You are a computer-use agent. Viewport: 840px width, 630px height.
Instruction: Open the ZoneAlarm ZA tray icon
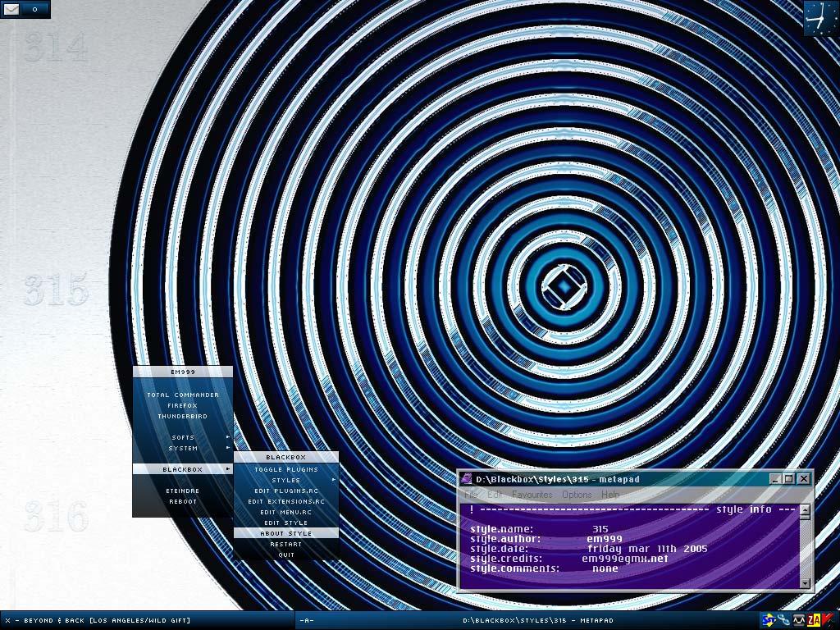[814, 620]
